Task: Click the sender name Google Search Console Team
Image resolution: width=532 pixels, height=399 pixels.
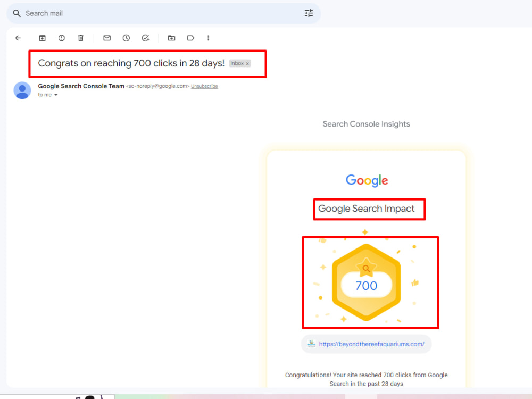Action: pos(81,86)
